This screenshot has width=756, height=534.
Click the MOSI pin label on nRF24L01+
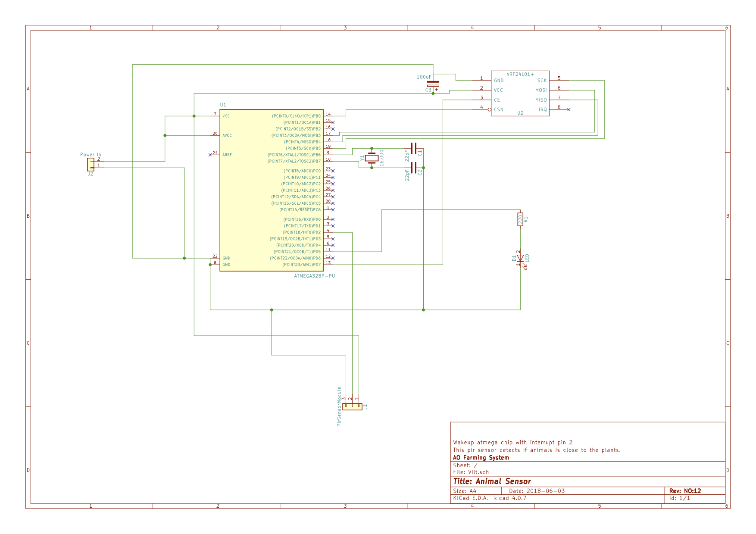click(x=541, y=90)
